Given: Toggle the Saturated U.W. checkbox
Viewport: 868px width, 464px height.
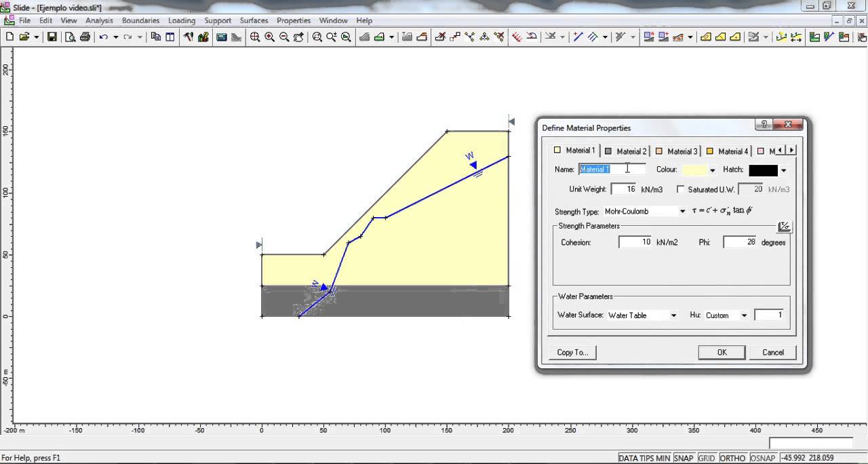Looking at the screenshot, I should [681, 190].
